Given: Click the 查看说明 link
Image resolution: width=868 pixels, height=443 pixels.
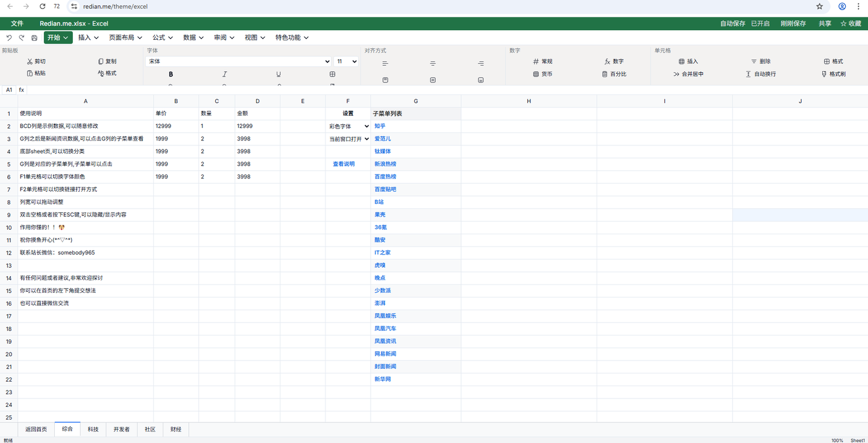Looking at the screenshot, I should tap(344, 164).
